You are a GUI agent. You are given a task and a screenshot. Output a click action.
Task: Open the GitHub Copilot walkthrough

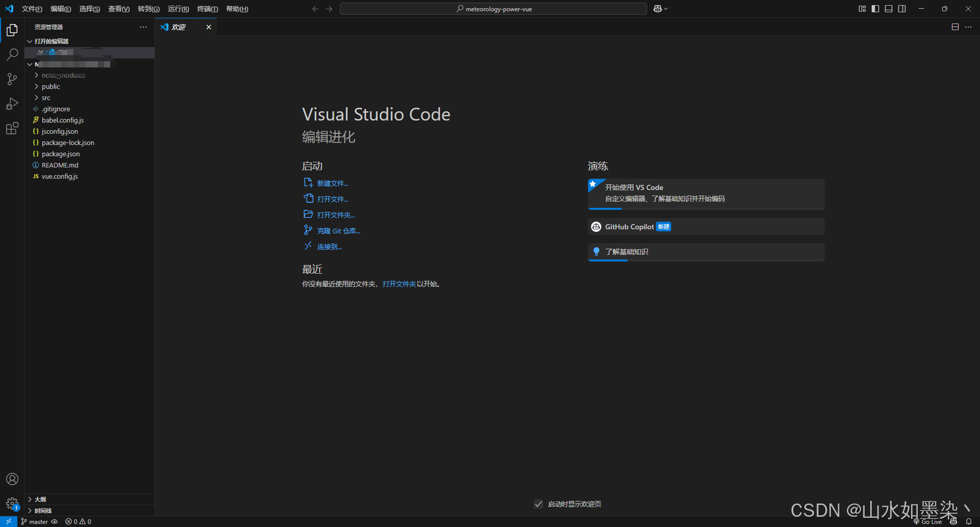click(706, 227)
